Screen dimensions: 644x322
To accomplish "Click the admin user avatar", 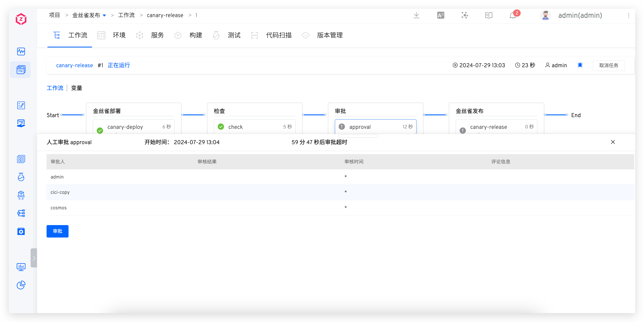I will point(546,15).
